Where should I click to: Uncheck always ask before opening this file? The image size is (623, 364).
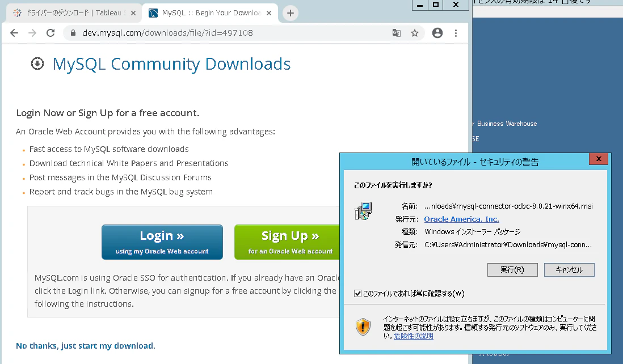[357, 294]
